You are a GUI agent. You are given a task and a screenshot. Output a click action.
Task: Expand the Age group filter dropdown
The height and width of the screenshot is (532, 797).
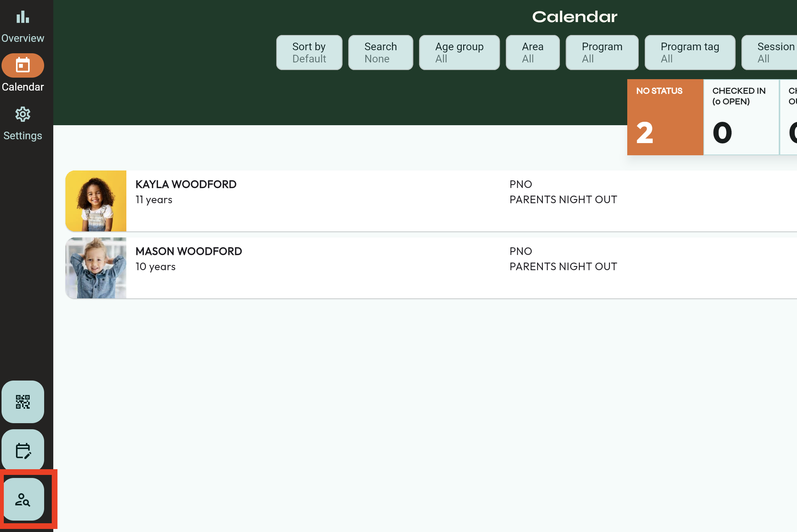(459, 53)
